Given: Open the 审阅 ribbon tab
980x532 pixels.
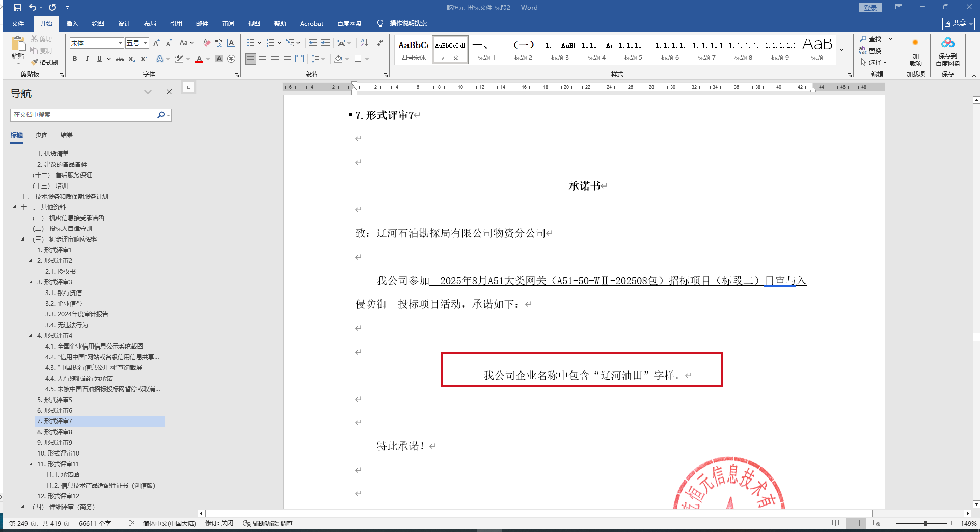Looking at the screenshot, I should pos(228,23).
